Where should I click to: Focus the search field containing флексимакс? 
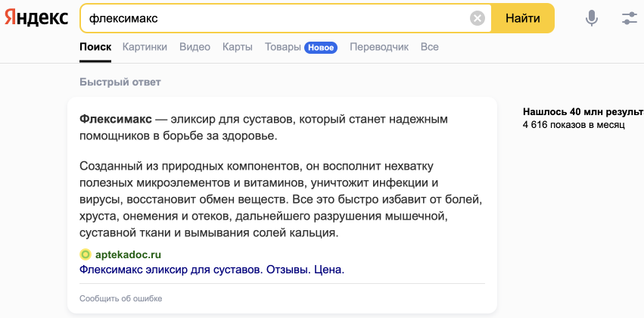(x=272, y=19)
